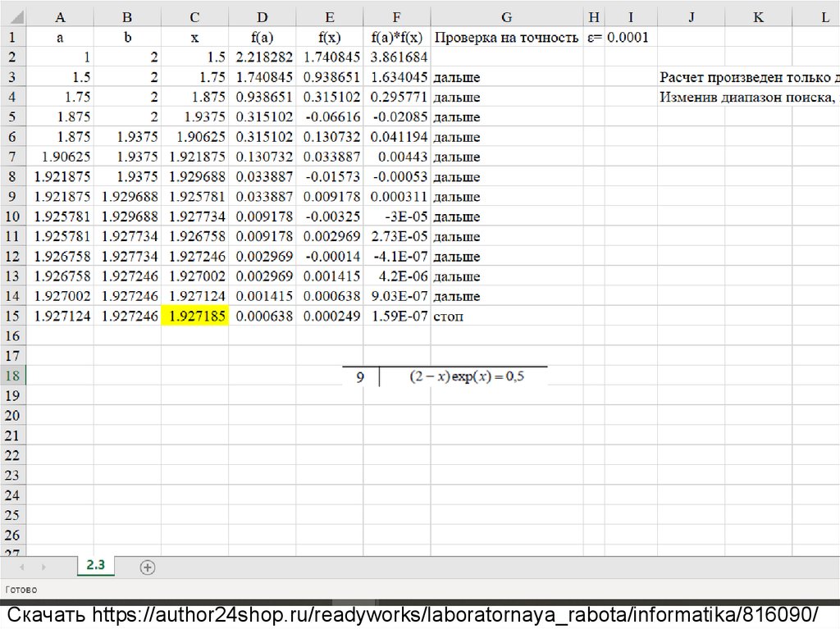840x629 pixels.
Task: Select column A header
Action: (60, 17)
